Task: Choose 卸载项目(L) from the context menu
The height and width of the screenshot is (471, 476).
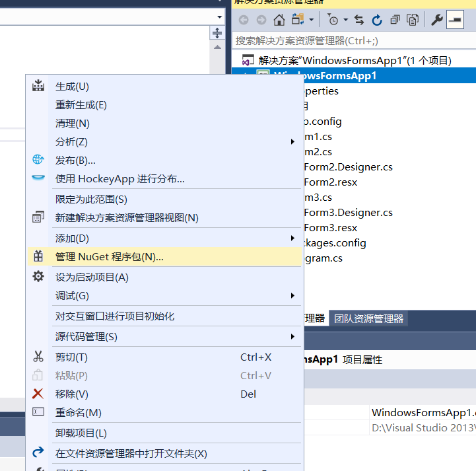Action: (164, 433)
